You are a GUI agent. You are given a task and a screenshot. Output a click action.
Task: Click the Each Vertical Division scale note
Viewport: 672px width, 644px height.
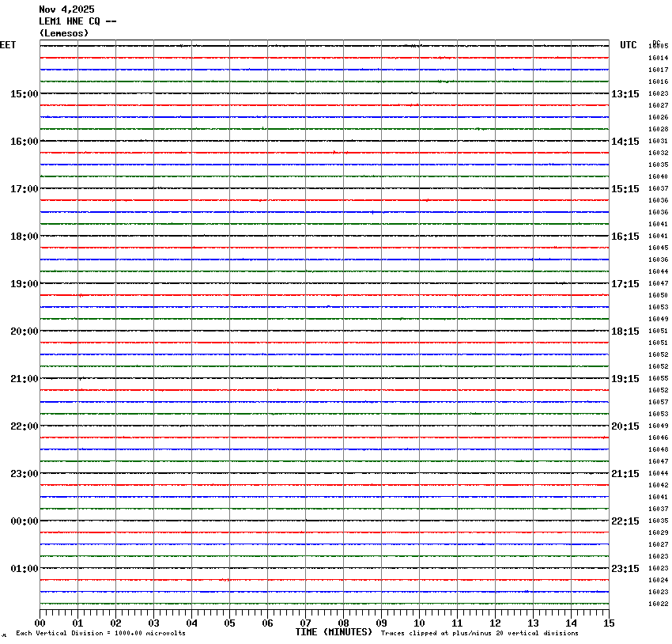pyautogui.click(x=100, y=633)
